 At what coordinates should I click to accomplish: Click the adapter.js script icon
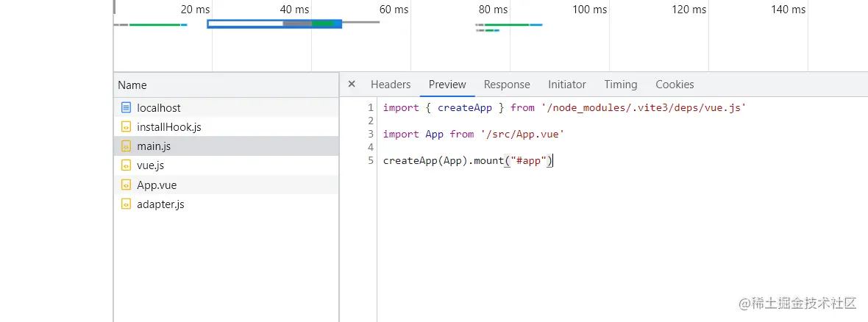126,204
